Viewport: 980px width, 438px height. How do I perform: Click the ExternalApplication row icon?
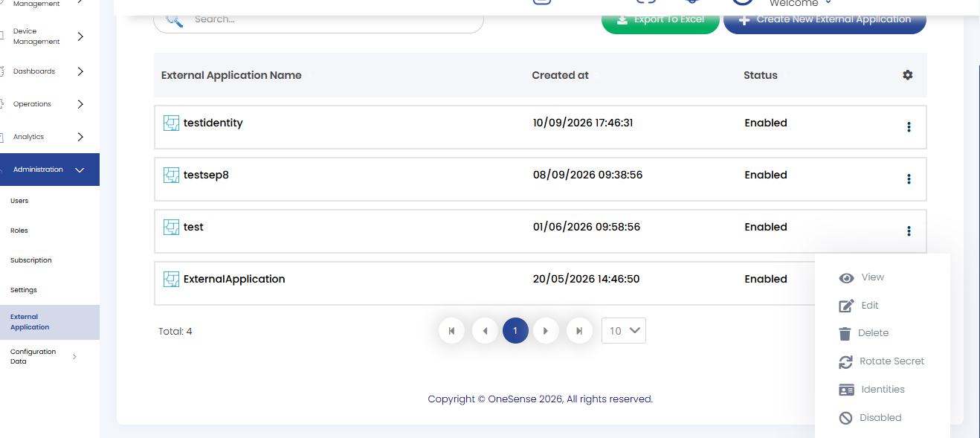[171, 280]
